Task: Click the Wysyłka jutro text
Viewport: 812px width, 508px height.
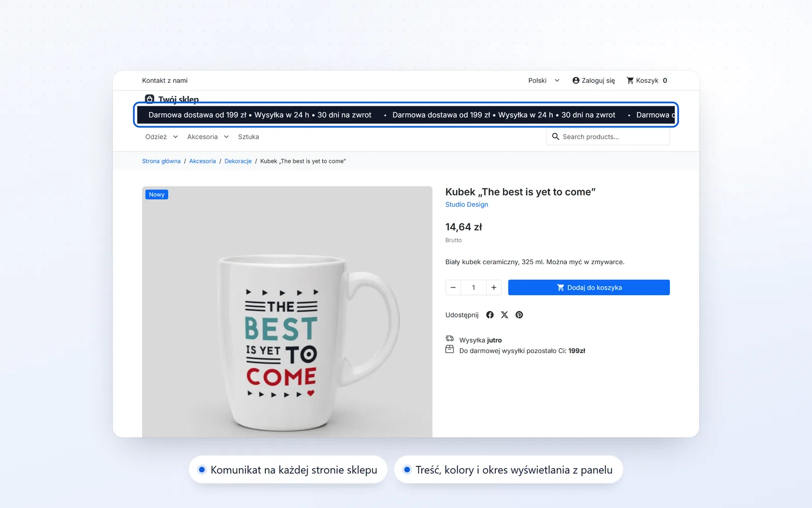Action: [x=481, y=340]
